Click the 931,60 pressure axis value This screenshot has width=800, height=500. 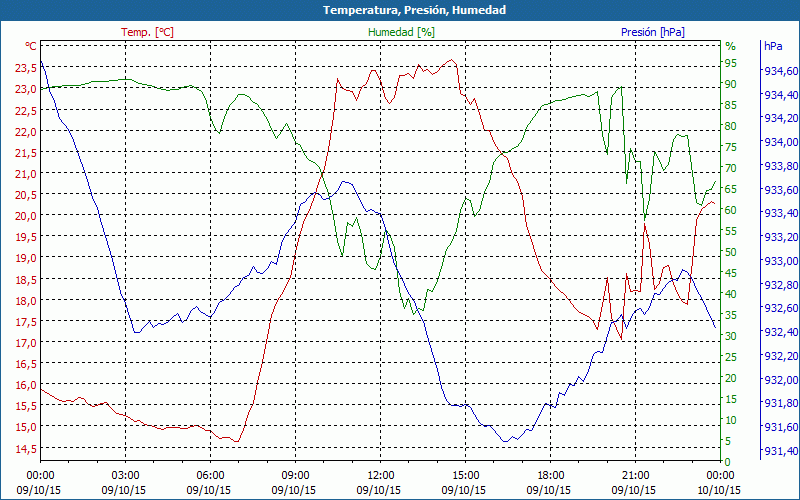(781, 427)
